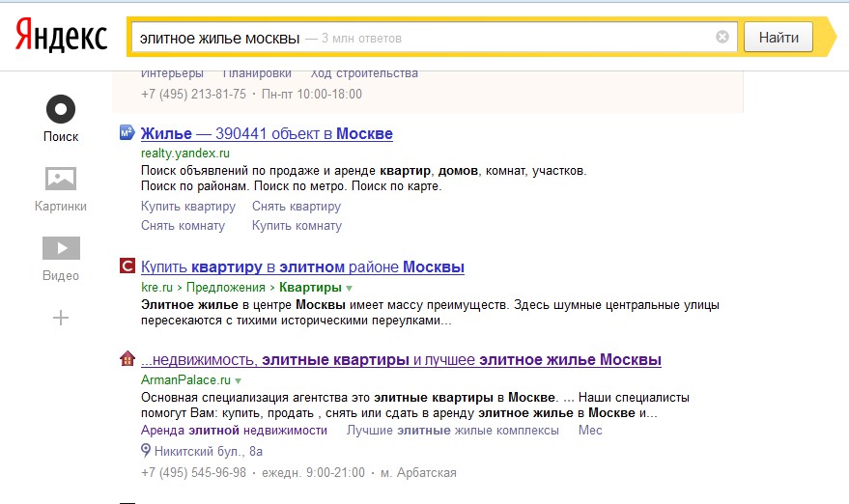The height and width of the screenshot is (504, 849).
Task: Follow the truncated Мес sitelink
Action: (590, 431)
